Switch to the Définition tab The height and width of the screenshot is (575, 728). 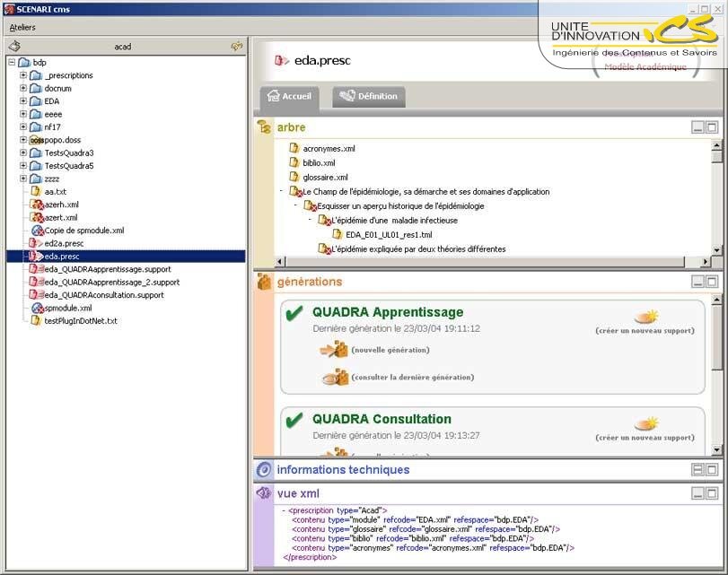pos(369,96)
